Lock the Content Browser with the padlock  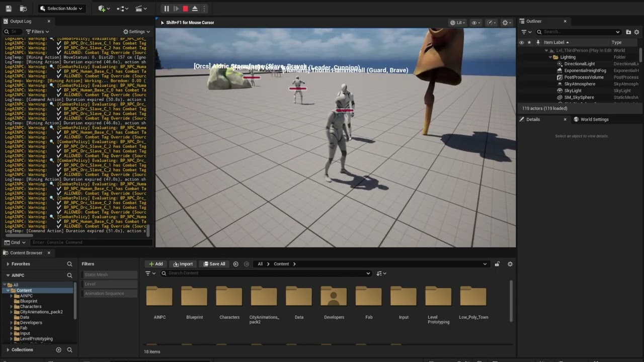[x=497, y=264]
